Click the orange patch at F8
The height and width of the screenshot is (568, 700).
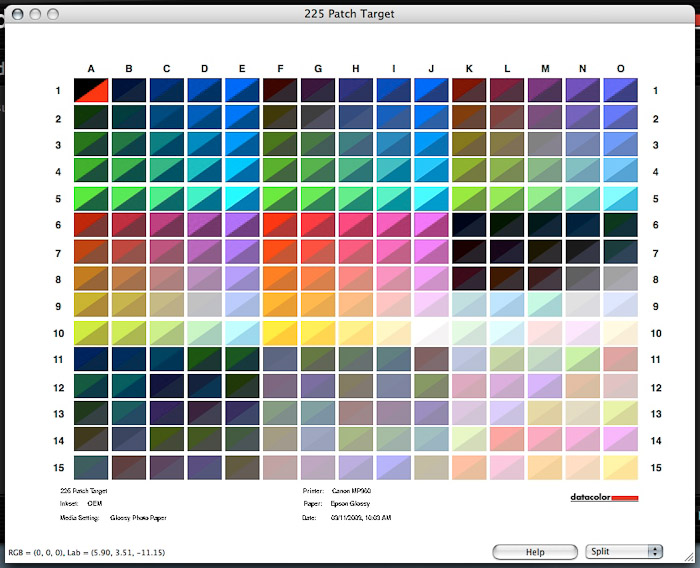[281, 279]
